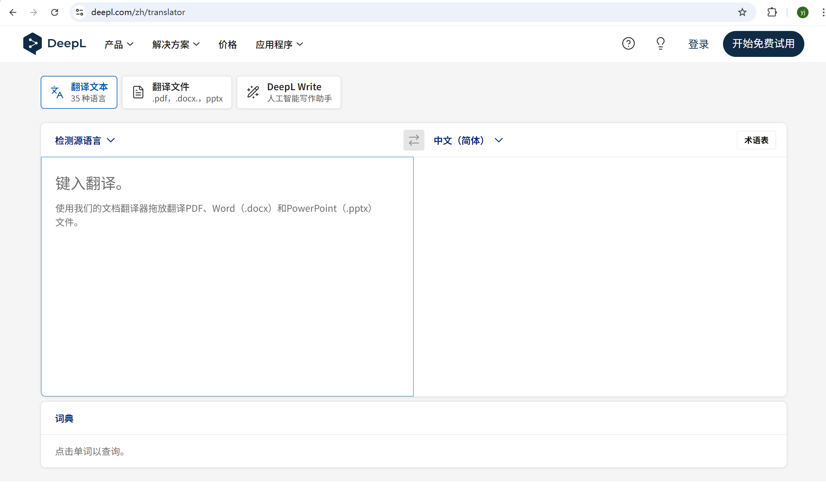Image resolution: width=826 pixels, height=504 pixels.
Task: Click the 登录 login link
Action: point(698,44)
